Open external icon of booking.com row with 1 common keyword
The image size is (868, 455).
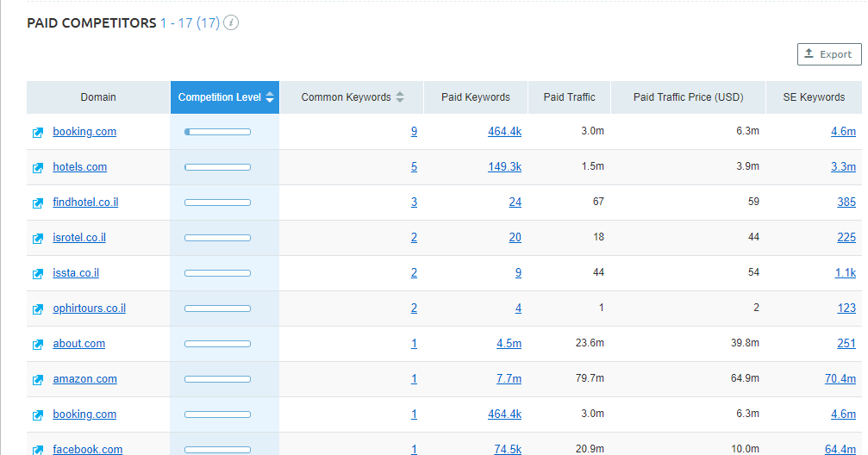click(x=38, y=415)
